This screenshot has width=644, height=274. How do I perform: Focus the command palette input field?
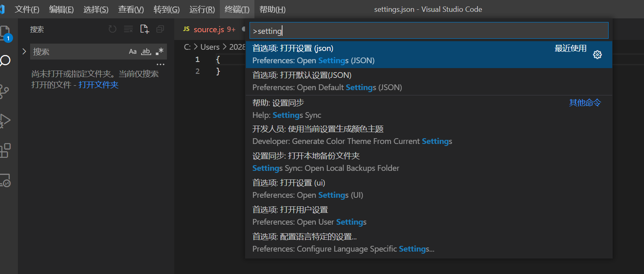(x=429, y=31)
